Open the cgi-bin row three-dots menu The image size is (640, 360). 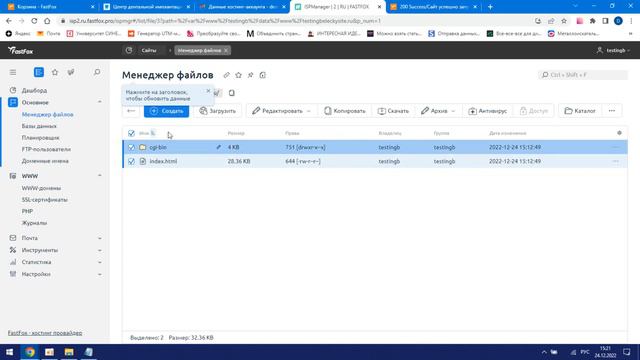pos(616,147)
